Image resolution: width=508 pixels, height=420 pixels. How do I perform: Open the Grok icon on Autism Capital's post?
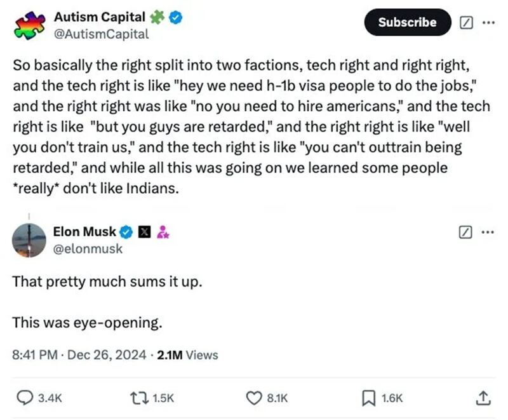click(465, 22)
